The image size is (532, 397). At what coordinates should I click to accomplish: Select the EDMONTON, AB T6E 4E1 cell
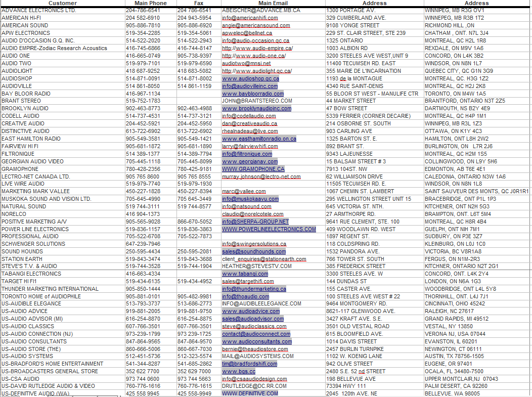click(476, 169)
